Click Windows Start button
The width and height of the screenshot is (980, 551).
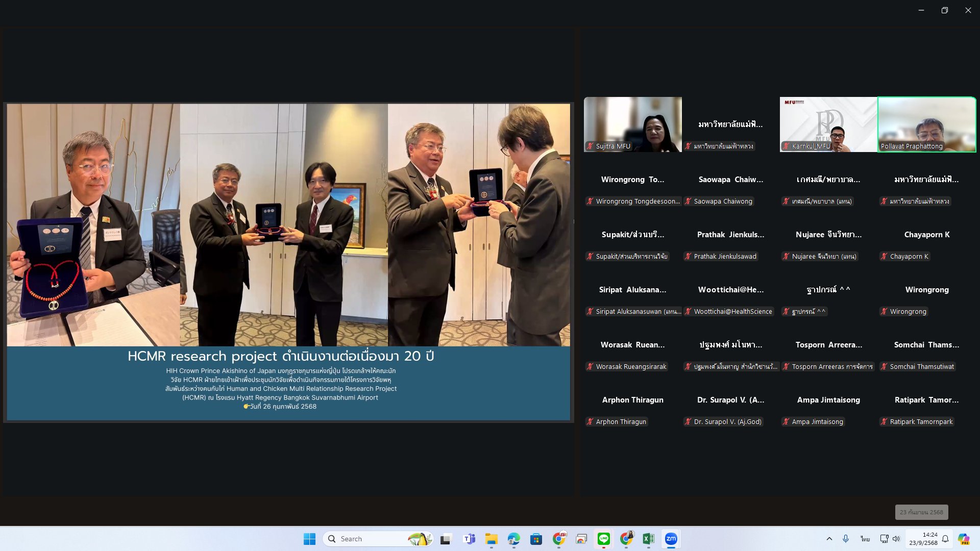pyautogui.click(x=309, y=539)
